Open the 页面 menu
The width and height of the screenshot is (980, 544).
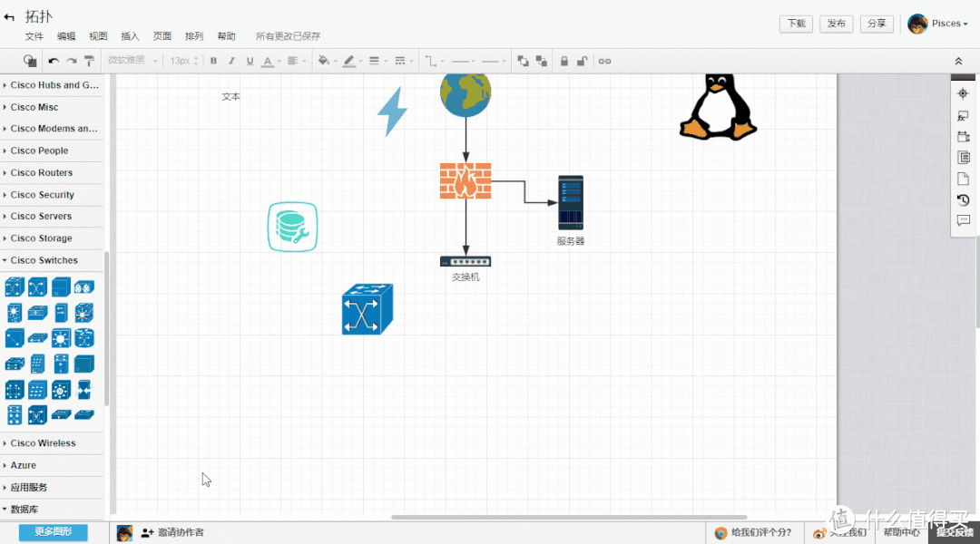[162, 36]
